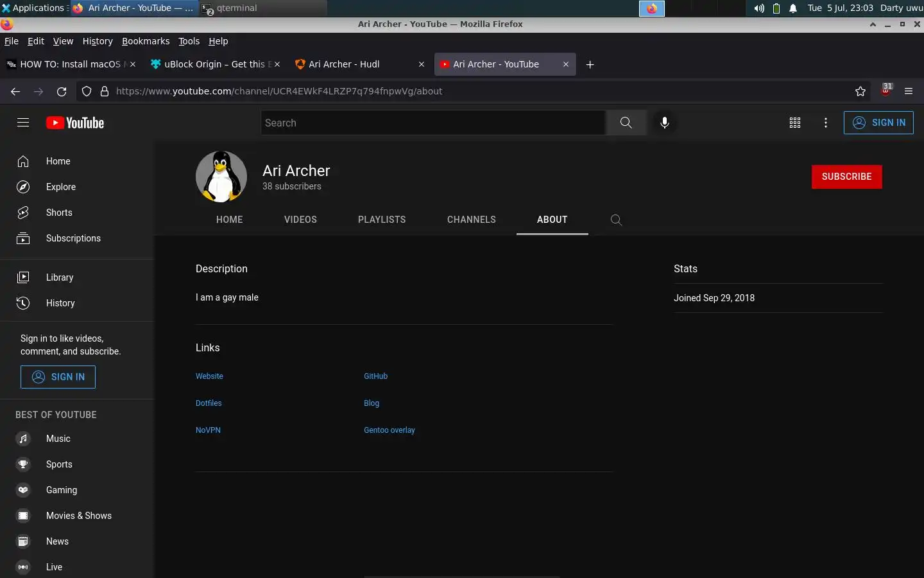Open the YouTube apps grid
The width and height of the screenshot is (924, 578).
click(x=795, y=123)
